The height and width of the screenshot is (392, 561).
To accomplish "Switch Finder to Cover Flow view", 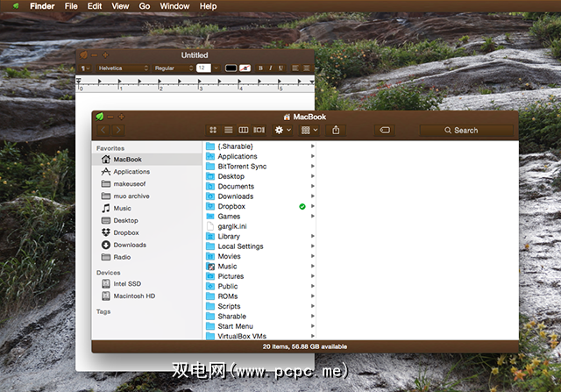I will 259,130.
